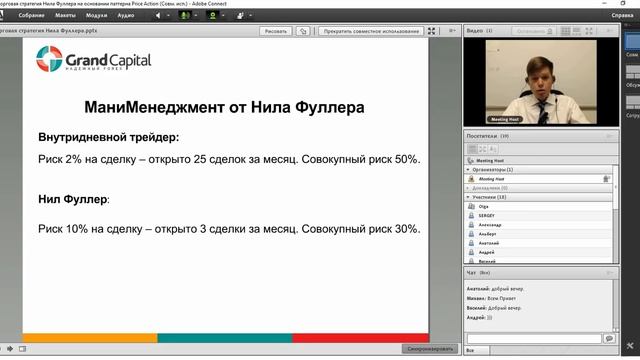Open the Справка help menu
Image resolution: width=640 pixels, height=360 pixels.
[622, 16]
